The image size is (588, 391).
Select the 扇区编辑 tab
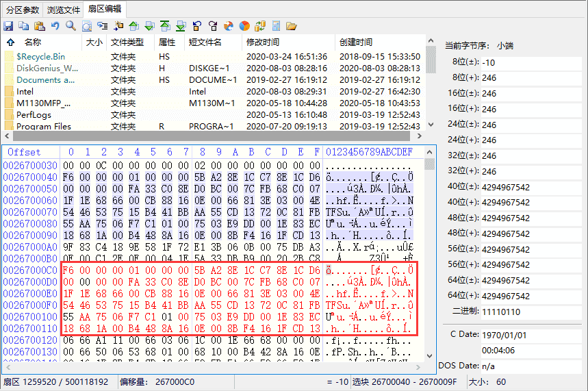105,9
